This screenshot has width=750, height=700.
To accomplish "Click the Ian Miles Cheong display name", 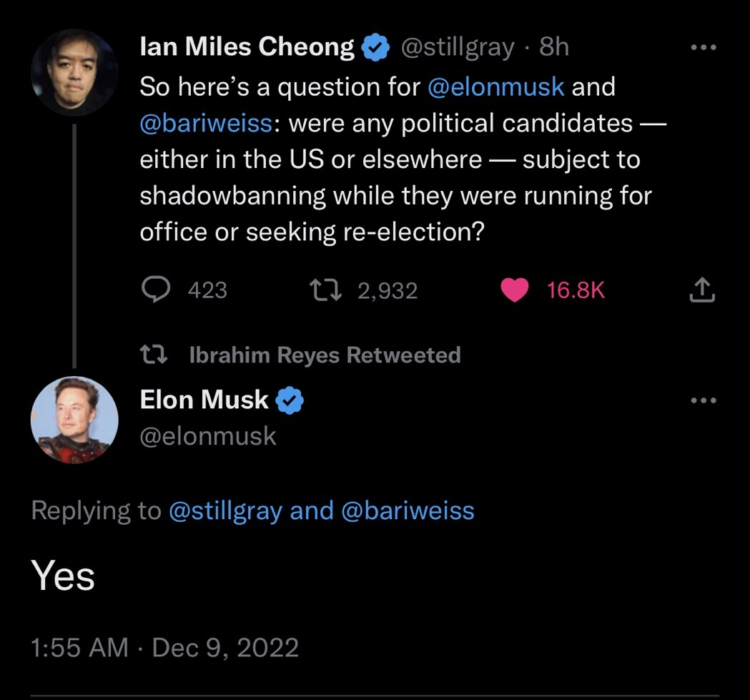I will pos(247,48).
